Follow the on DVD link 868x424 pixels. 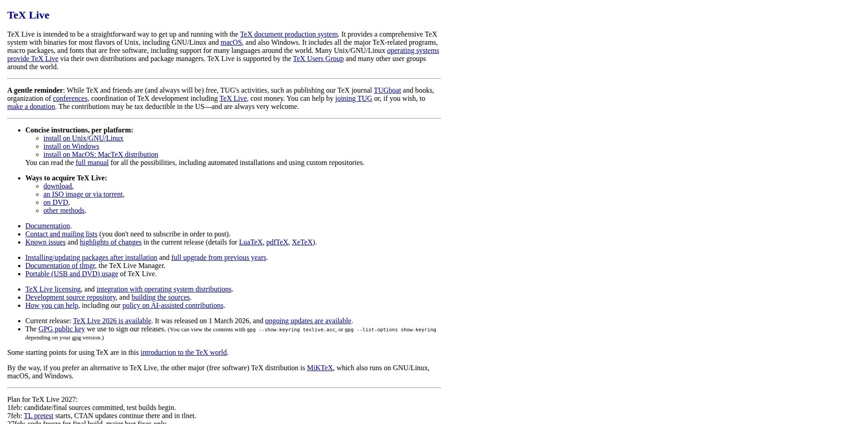[x=56, y=203]
